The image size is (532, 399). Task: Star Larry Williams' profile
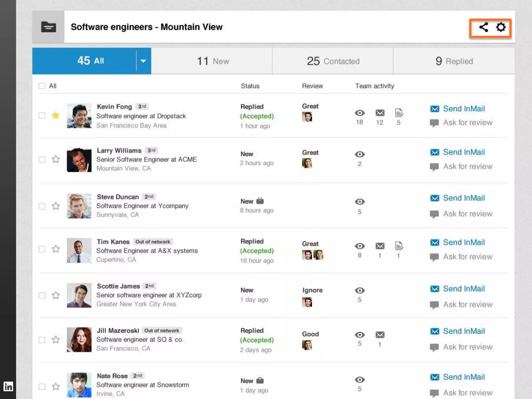pyautogui.click(x=56, y=159)
